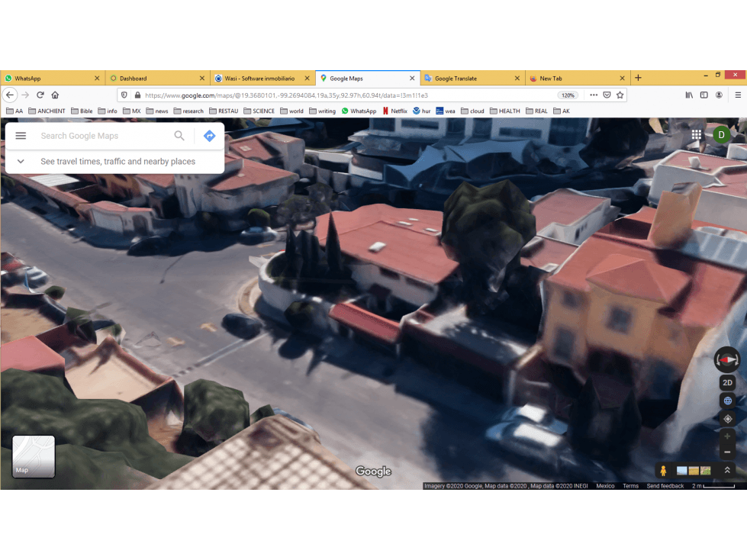Toggle globe view button

click(x=727, y=401)
